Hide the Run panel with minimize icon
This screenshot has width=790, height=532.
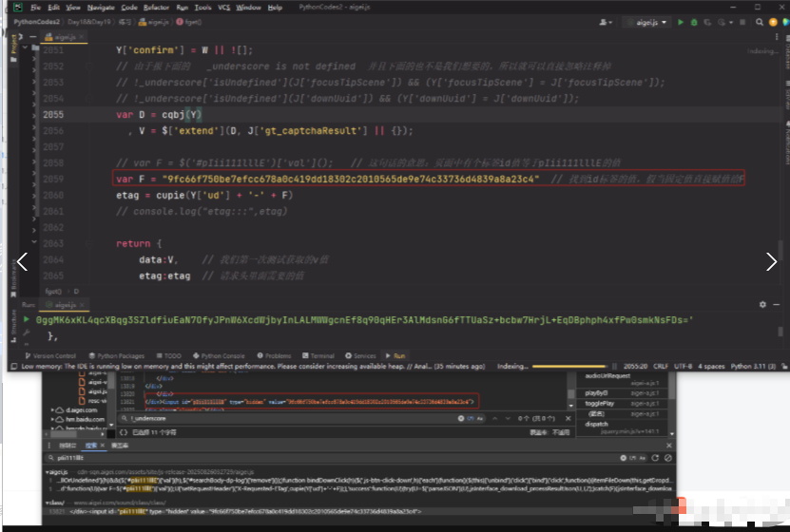pyautogui.click(x=777, y=305)
